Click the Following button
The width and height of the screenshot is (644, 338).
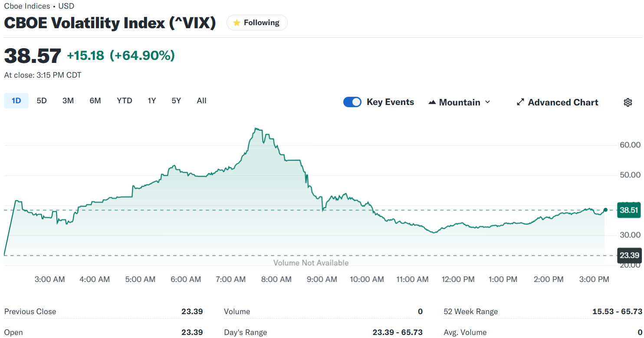(257, 23)
